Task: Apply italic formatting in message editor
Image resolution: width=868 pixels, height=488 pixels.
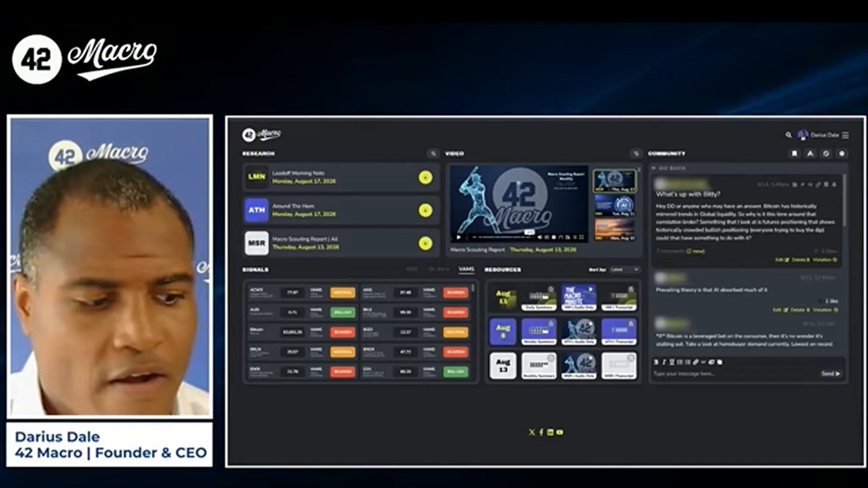Action: tap(664, 362)
